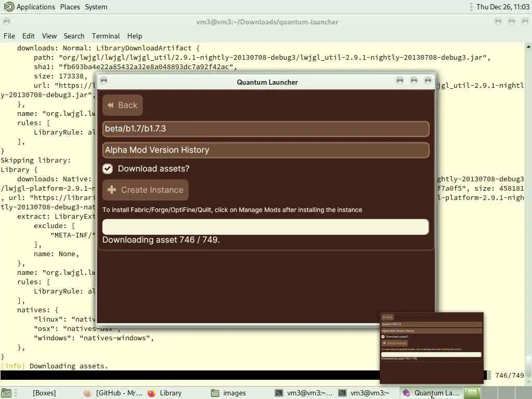Click 'downloads: Normal: LibraryDownloadArtifact {' line
The width and height of the screenshot is (532, 399).
(108, 48)
